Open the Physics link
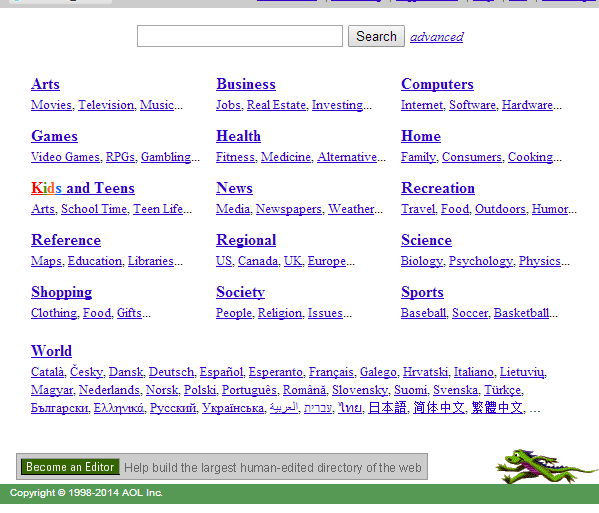Image resolution: width=599 pixels, height=513 pixels. (x=540, y=261)
